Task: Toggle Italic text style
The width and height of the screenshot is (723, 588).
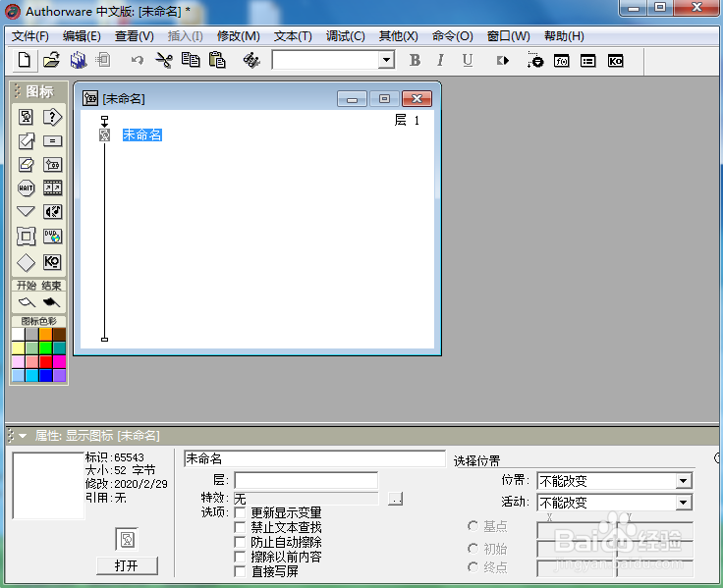Action: click(440, 60)
